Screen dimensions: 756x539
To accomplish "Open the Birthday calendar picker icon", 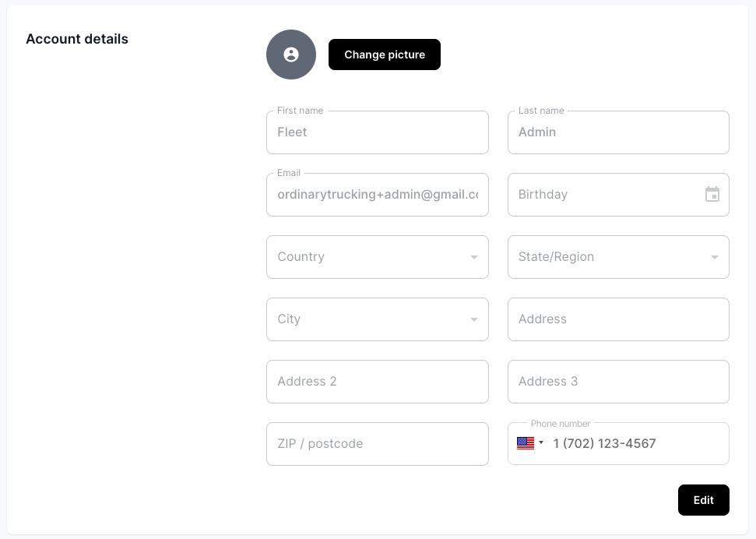I will pos(712,195).
